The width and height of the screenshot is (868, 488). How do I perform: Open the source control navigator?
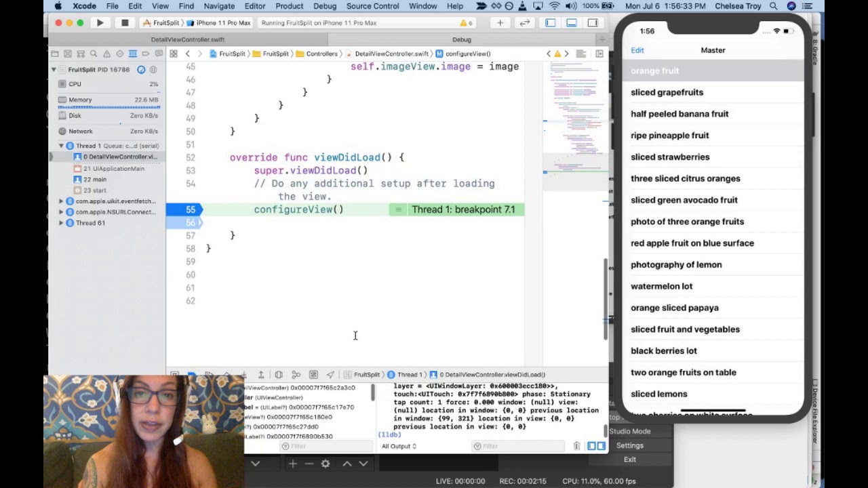point(67,54)
